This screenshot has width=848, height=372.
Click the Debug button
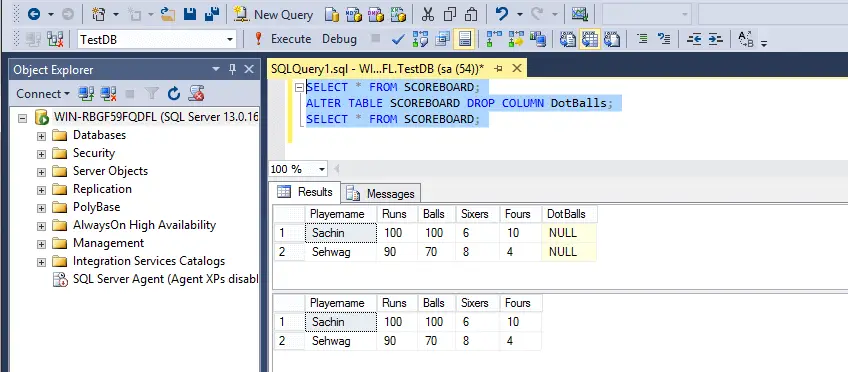point(340,39)
